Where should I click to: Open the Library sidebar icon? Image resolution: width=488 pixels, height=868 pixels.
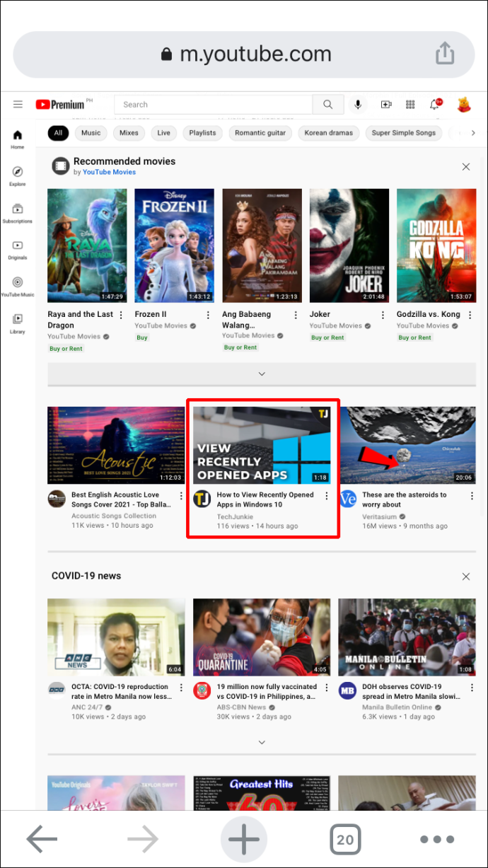click(18, 323)
